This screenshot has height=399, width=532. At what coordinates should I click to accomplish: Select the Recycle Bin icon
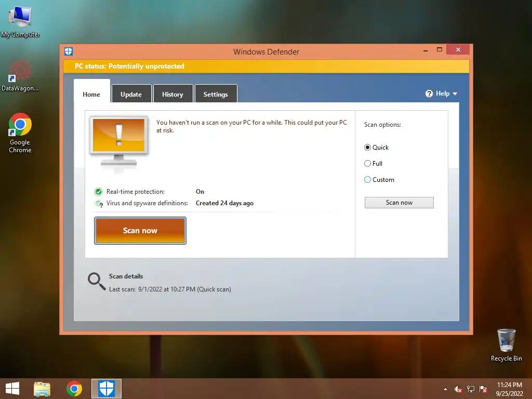point(506,345)
